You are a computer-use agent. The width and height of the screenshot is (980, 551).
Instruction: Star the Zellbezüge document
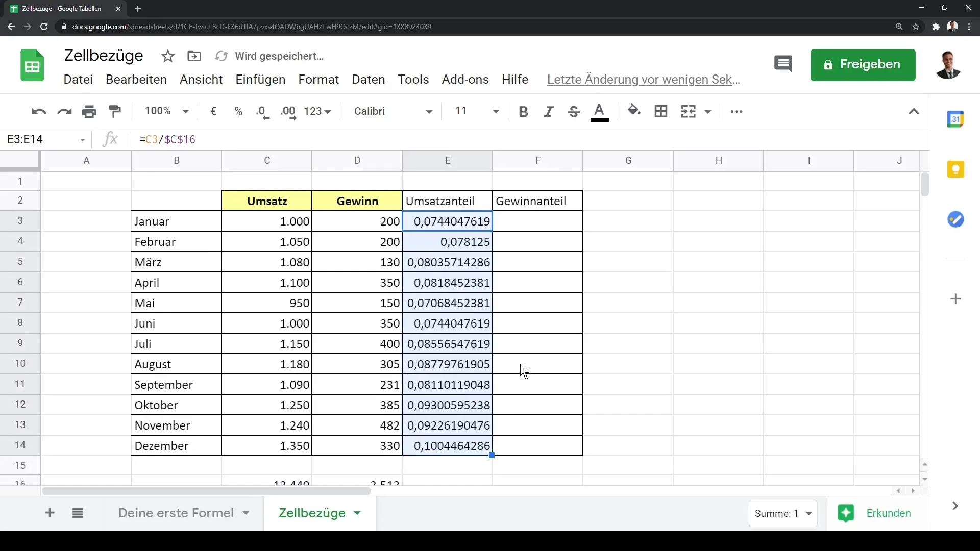(x=168, y=56)
